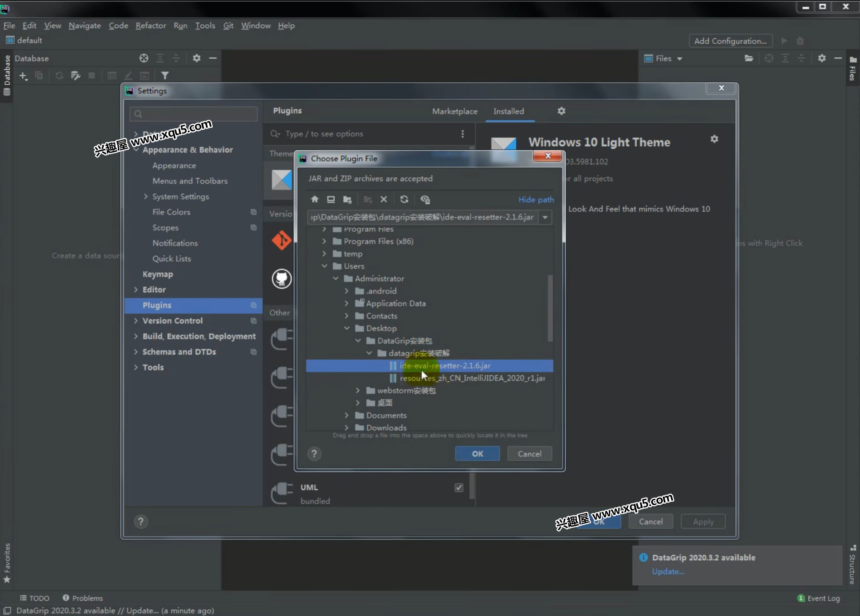Click OK in Choose Plugin File dialog
This screenshot has width=860, height=616.
click(x=477, y=454)
